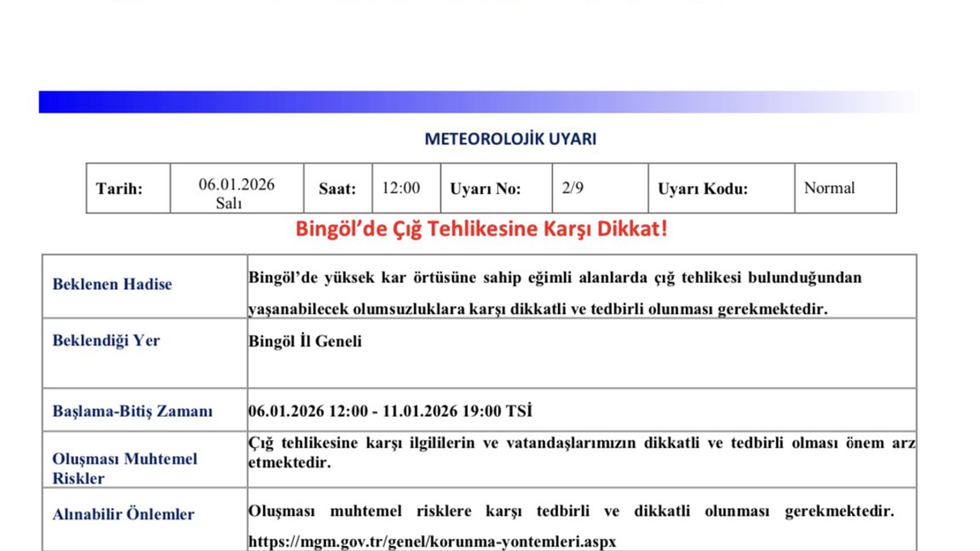Select the Alınabilir Önlemler label
This screenshot has height=551, width=980.
[122, 515]
